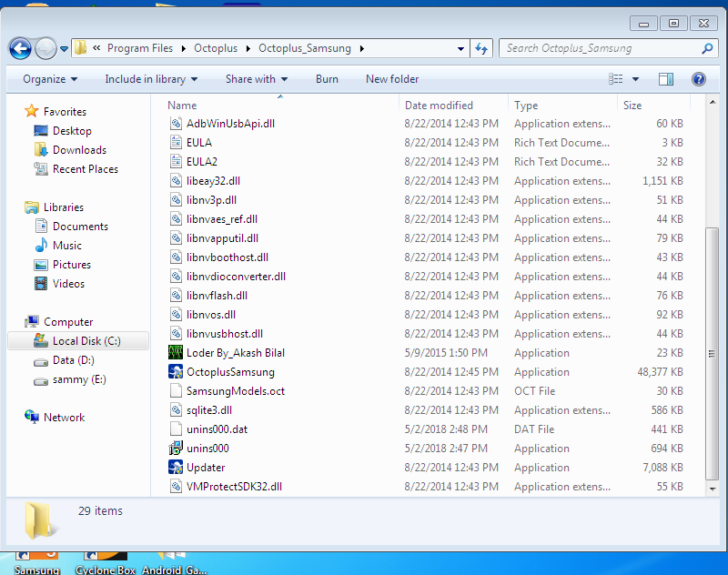728x575 pixels.
Task: Open Recent Places in Favorites
Action: (86, 169)
